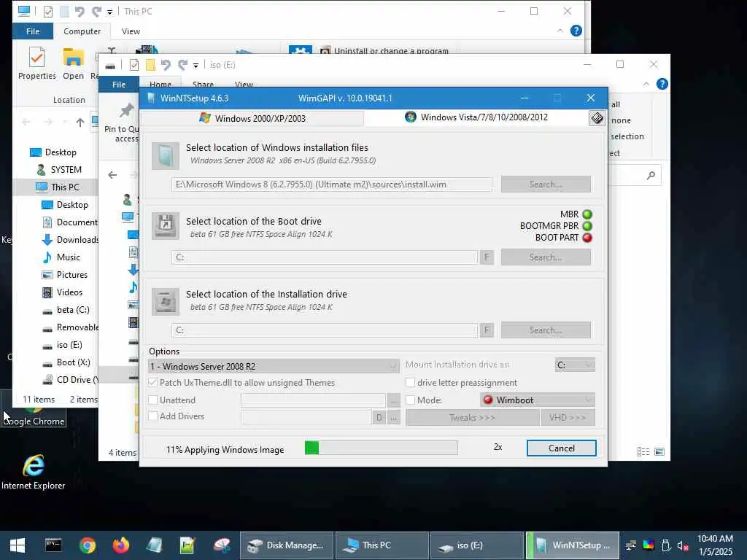The image size is (747, 560).
Task: Click the install.wim path field
Action: point(332,184)
